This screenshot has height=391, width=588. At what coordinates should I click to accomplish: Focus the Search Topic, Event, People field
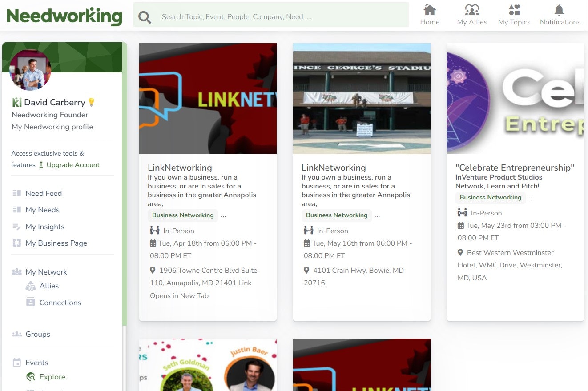tap(271, 15)
